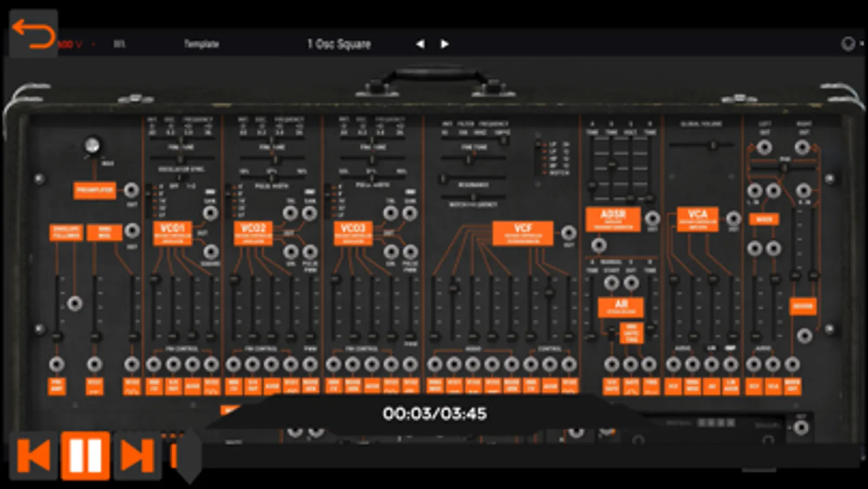The image size is (868, 489).
Task: Click the VCF module label
Action: pyautogui.click(x=523, y=233)
